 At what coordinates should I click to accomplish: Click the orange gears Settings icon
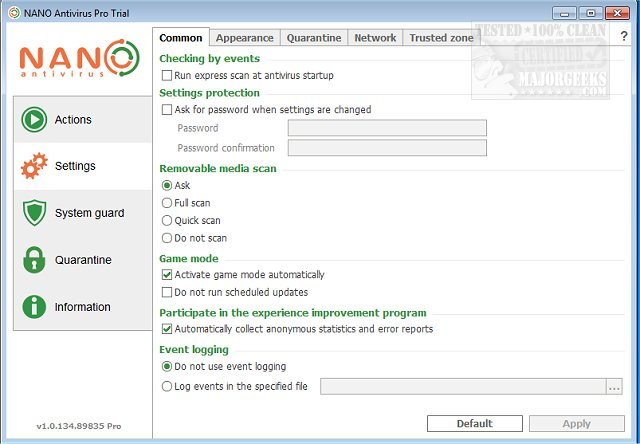(x=34, y=166)
